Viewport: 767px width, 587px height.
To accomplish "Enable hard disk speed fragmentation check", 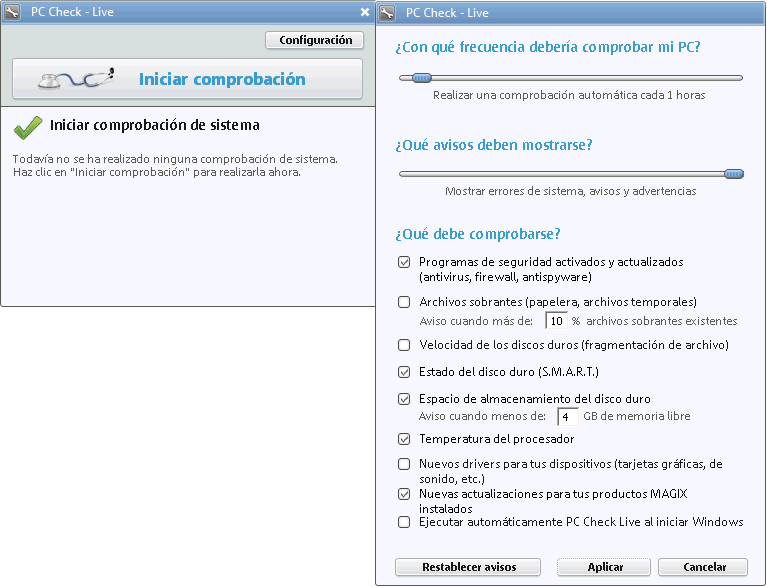I will coord(404,345).
